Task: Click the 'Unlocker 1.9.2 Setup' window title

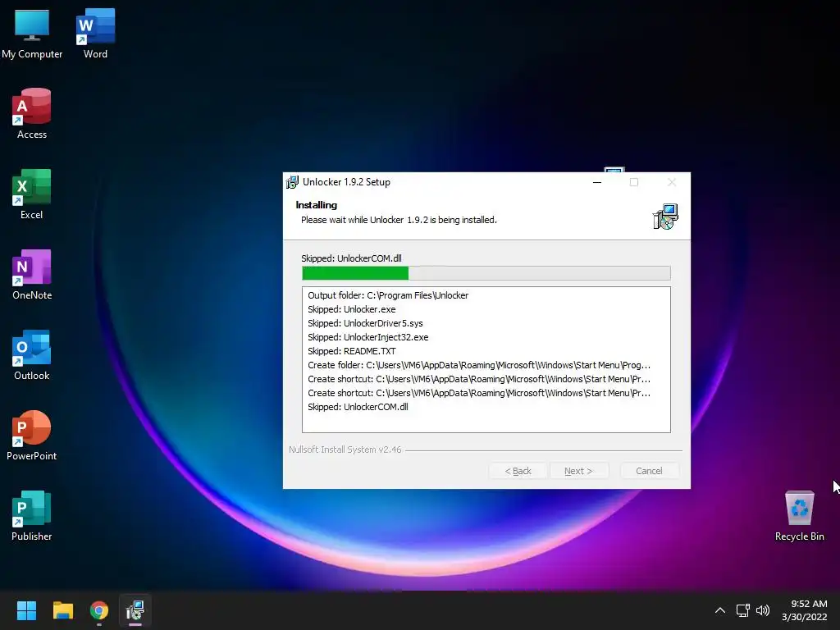Action: tap(346, 182)
